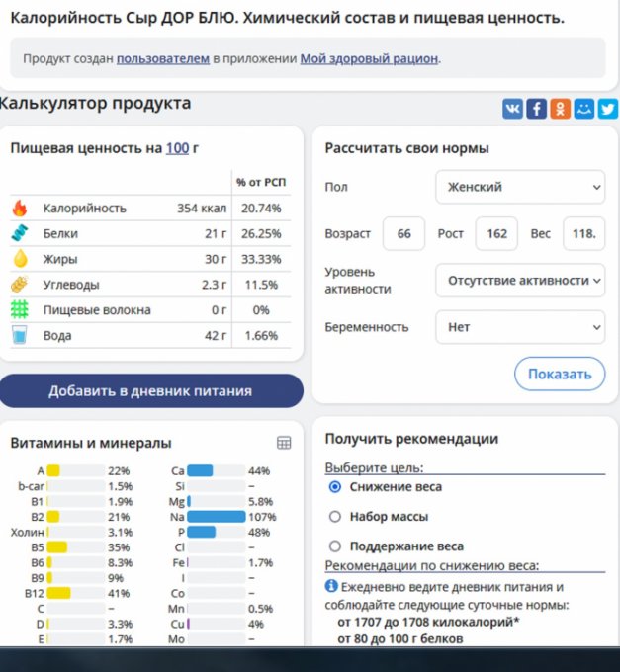Share page on Twitter icon
Image resolution: width=620 pixels, height=672 pixels.
coord(607,109)
